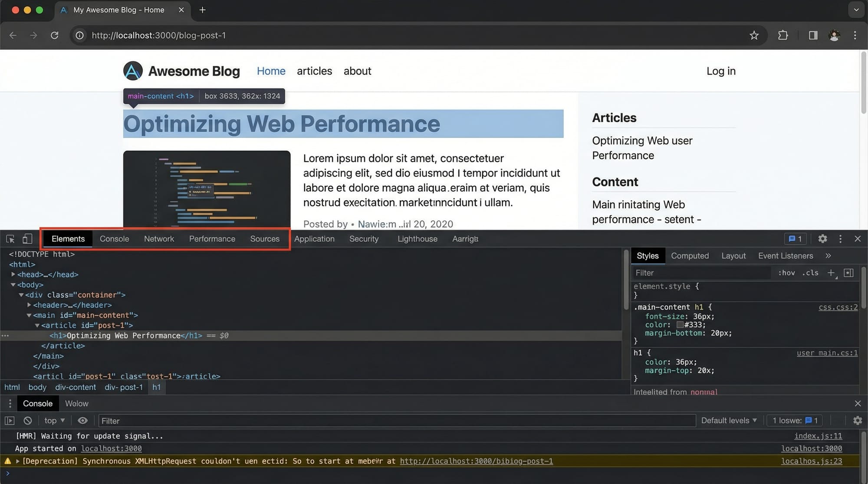Image resolution: width=868 pixels, height=484 pixels.
Task: Add new style rule with the plus icon
Action: coord(831,272)
